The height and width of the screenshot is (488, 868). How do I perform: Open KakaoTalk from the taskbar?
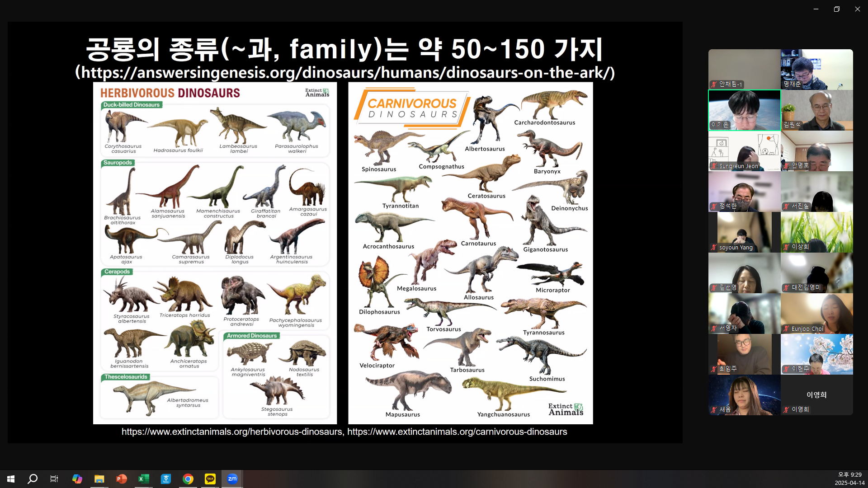click(210, 479)
